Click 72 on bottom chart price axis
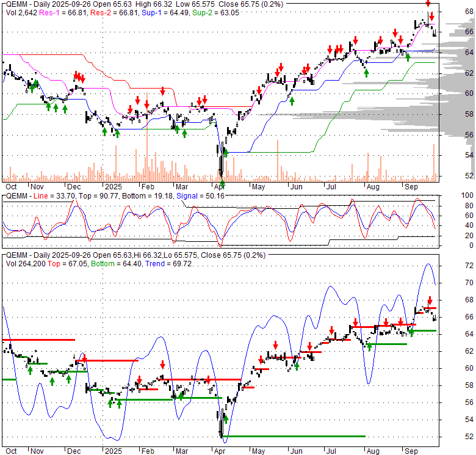Image resolution: width=476 pixels, height=455 pixels. click(x=469, y=266)
